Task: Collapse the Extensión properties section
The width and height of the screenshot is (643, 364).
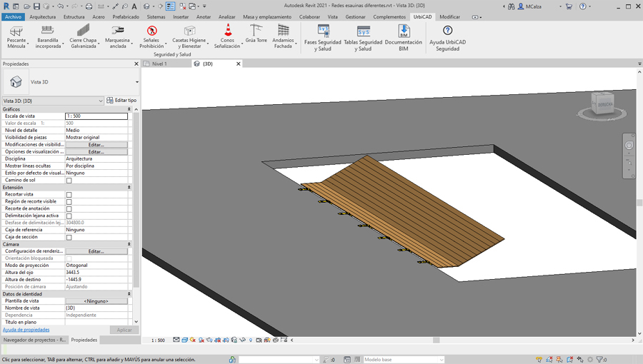Action: (129, 188)
